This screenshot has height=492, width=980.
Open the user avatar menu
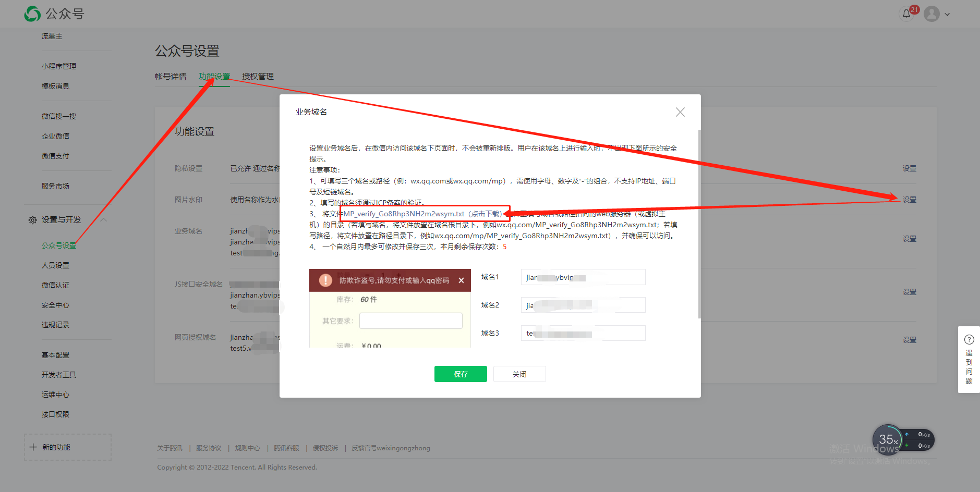tap(931, 14)
